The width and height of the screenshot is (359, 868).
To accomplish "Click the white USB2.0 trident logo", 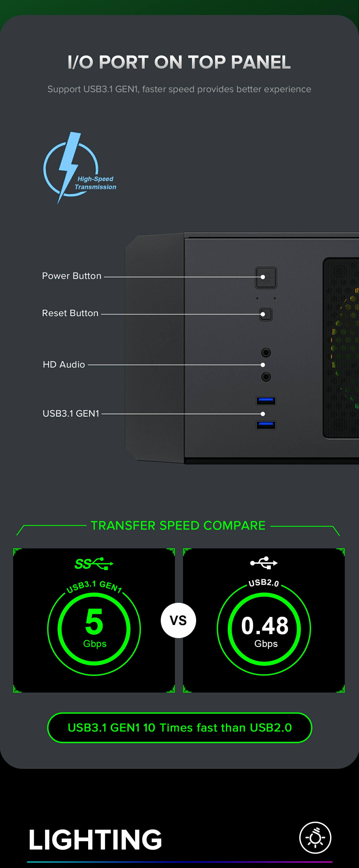I will click(264, 563).
